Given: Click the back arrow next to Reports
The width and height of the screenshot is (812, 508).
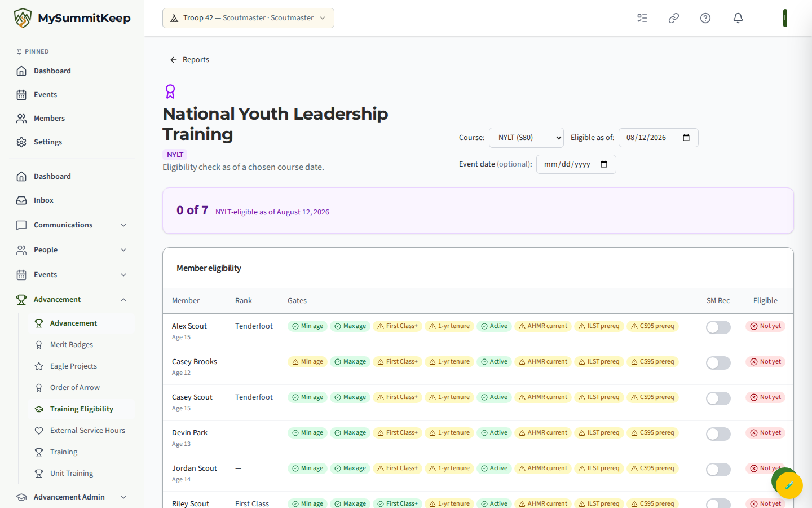Looking at the screenshot, I should 174,60.
